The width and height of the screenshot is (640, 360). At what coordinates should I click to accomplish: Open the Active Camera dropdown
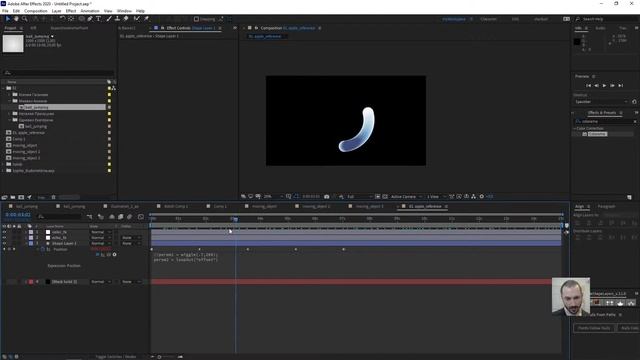tap(406, 196)
